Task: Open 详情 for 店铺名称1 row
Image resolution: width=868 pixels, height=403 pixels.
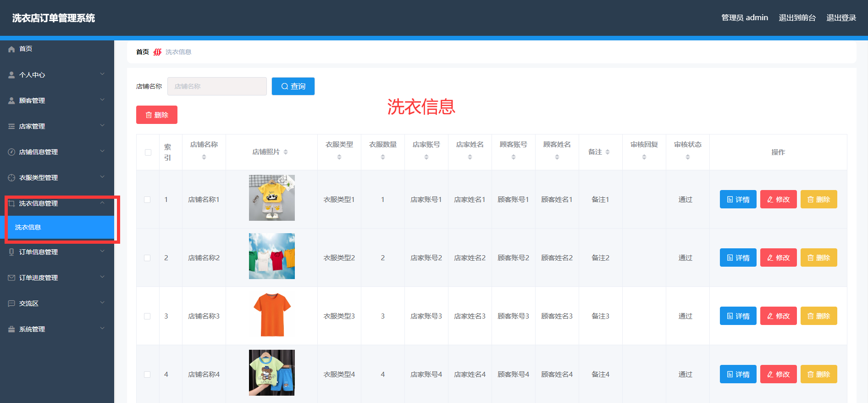Action: tap(738, 199)
